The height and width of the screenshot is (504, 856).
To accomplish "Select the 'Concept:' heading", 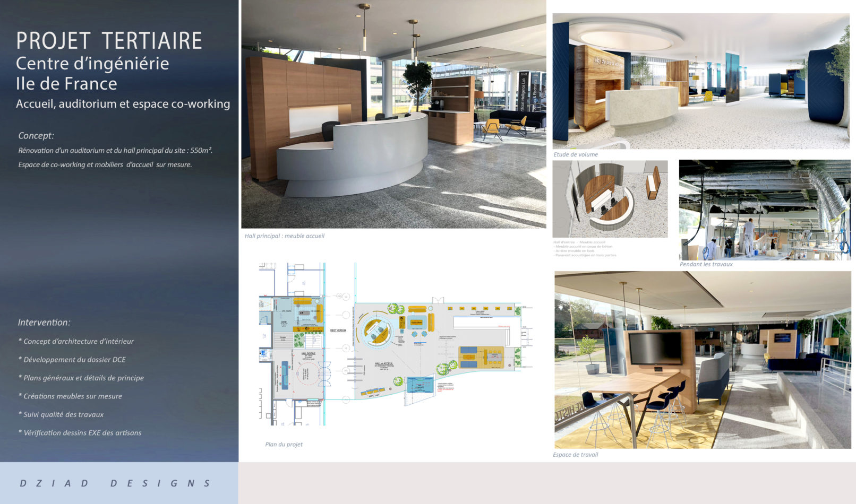I will click(x=36, y=136).
